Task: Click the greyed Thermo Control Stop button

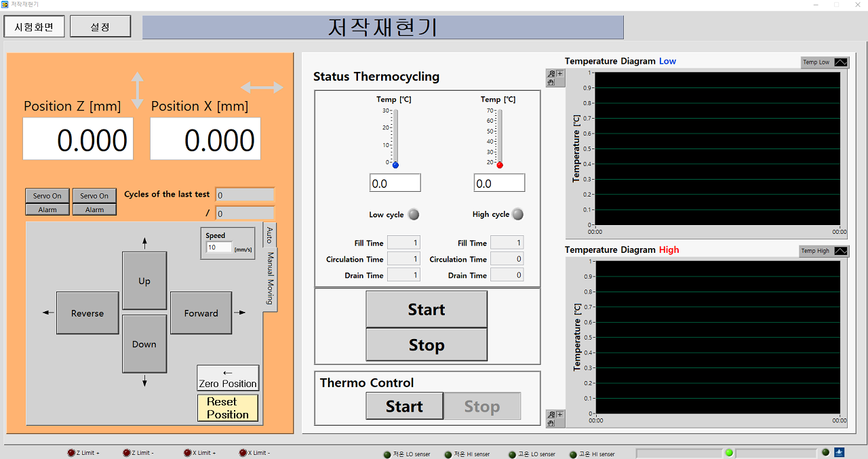Action: [x=482, y=406]
